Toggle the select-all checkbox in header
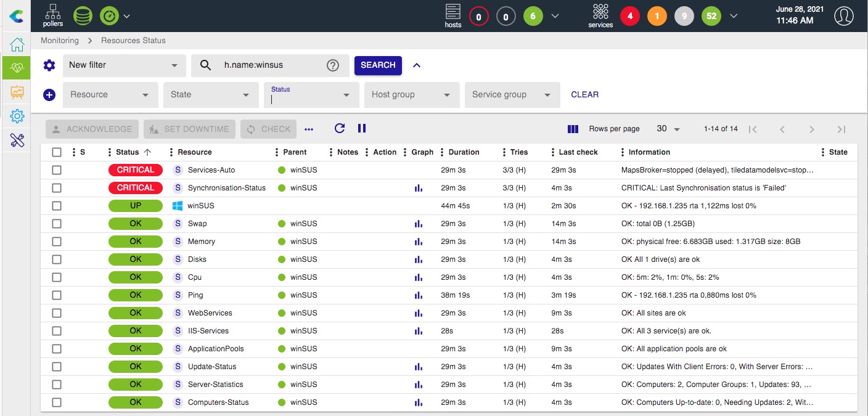Screen dimensions: 868x416 coord(57,152)
